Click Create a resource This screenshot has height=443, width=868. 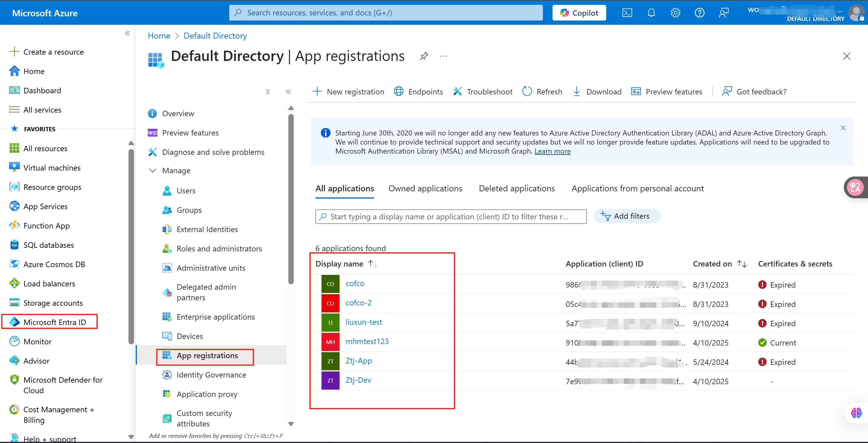tap(47, 52)
